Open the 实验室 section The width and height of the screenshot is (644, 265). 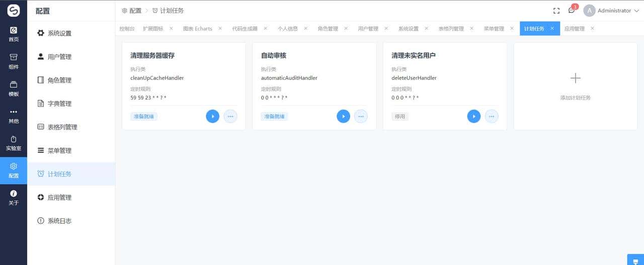(14, 142)
